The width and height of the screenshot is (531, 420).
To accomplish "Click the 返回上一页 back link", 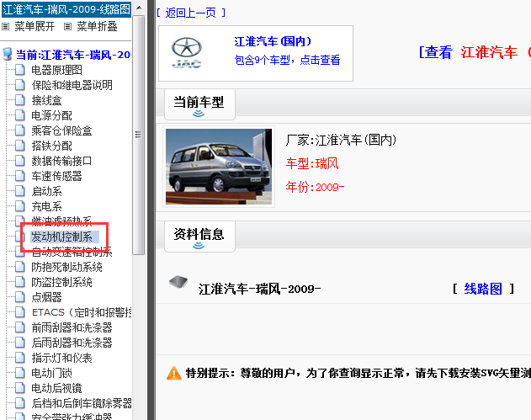I will coord(191,13).
